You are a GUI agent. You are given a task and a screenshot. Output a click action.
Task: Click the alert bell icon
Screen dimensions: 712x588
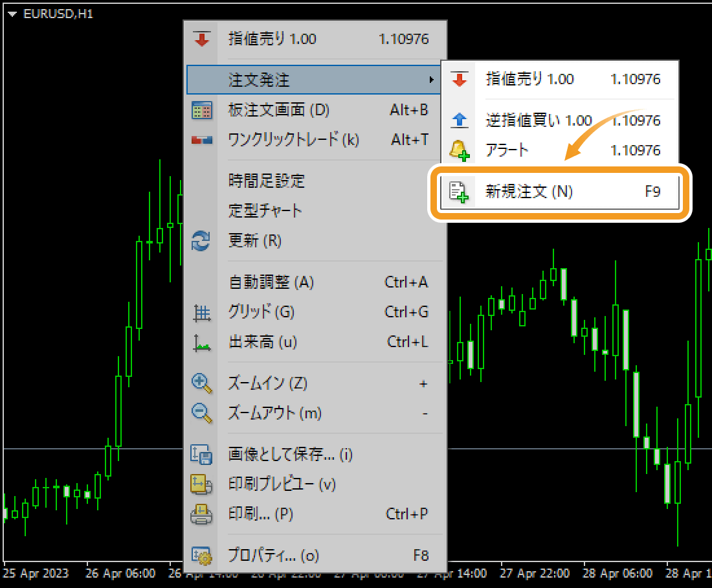click(459, 150)
